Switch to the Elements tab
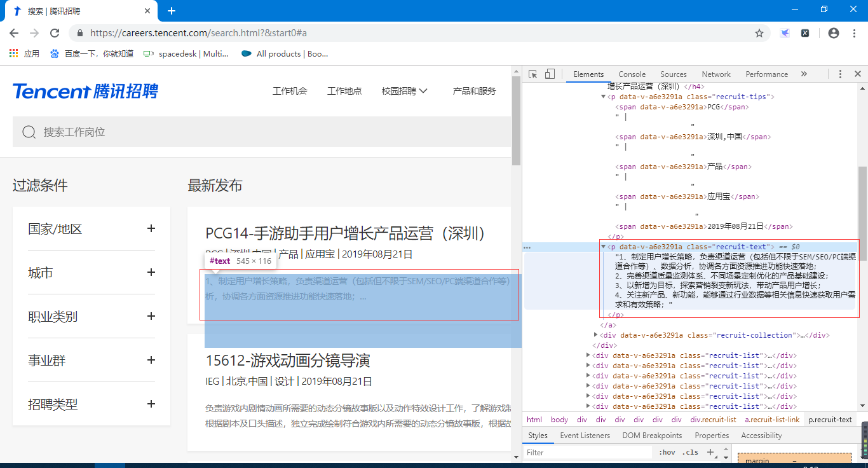This screenshot has width=868, height=468. 588,74
